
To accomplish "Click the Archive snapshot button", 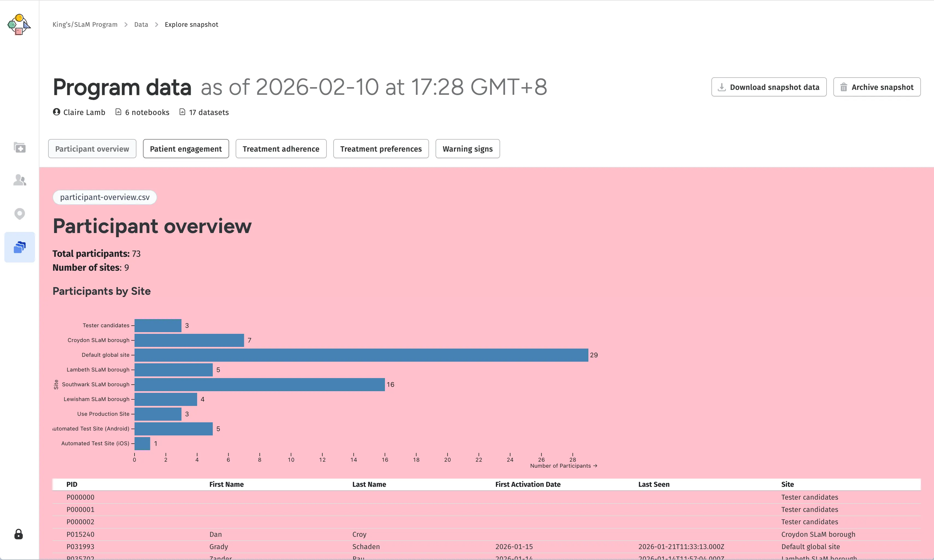I will tap(877, 87).
